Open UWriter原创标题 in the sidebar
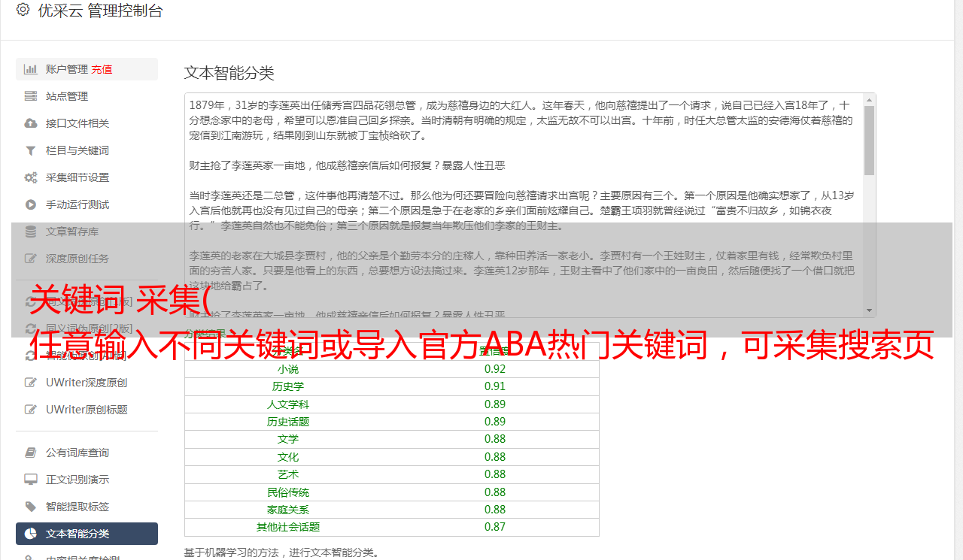Screen dimensions: 963x560 click(x=87, y=410)
